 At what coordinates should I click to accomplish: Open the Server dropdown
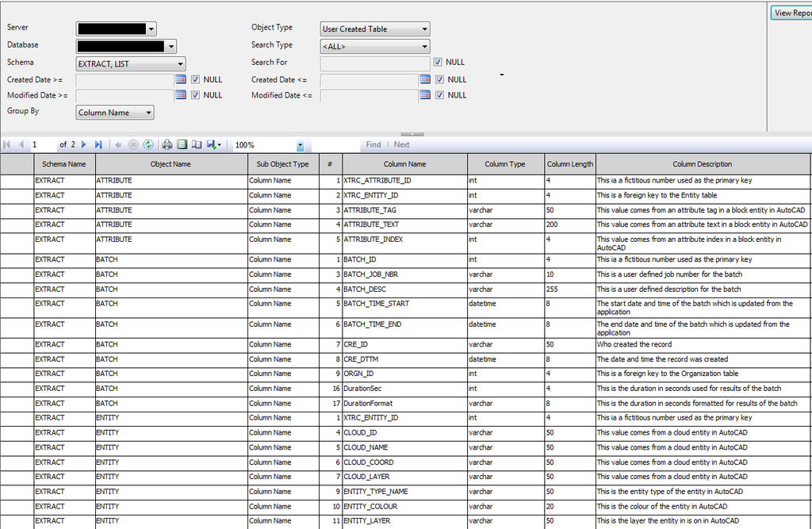tap(116, 29)
